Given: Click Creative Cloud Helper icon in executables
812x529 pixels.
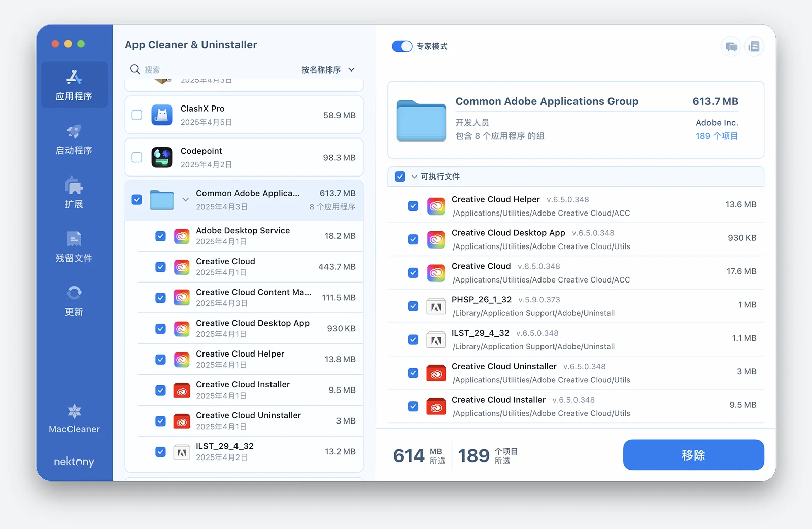Looking at the screenshot, I should pos(436,206).
